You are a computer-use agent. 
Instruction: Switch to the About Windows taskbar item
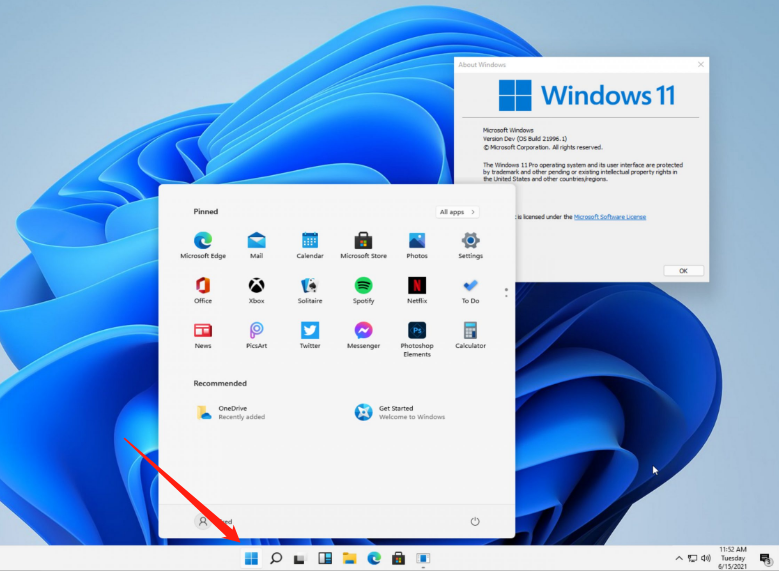(423, 558)
